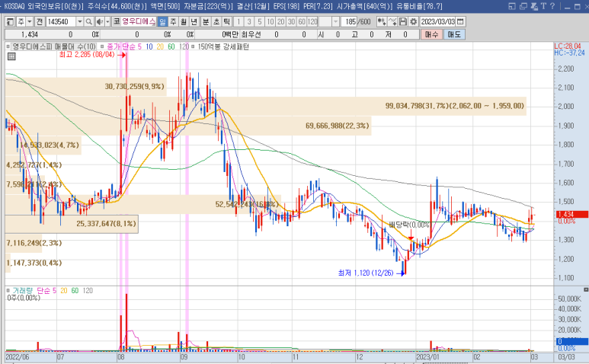Click the 코 KOSDAQ market indicator icon
The image size is (589, 364).
(117, 21)
